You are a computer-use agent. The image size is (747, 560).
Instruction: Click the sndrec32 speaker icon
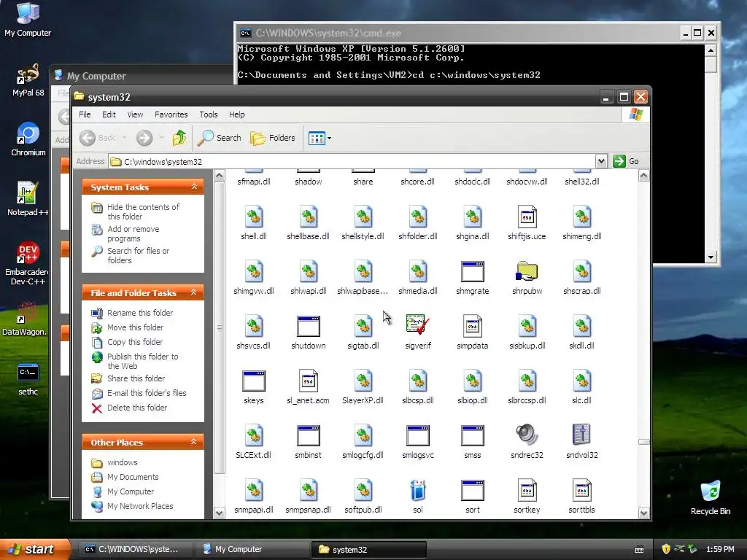[527, 435]
